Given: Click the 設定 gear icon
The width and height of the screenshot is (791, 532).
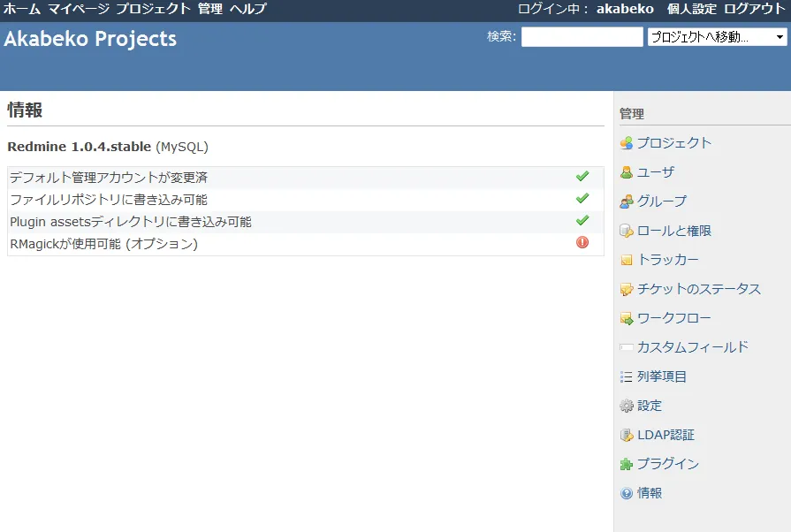Looking at the screenshot, I should (x=627, y=406).
